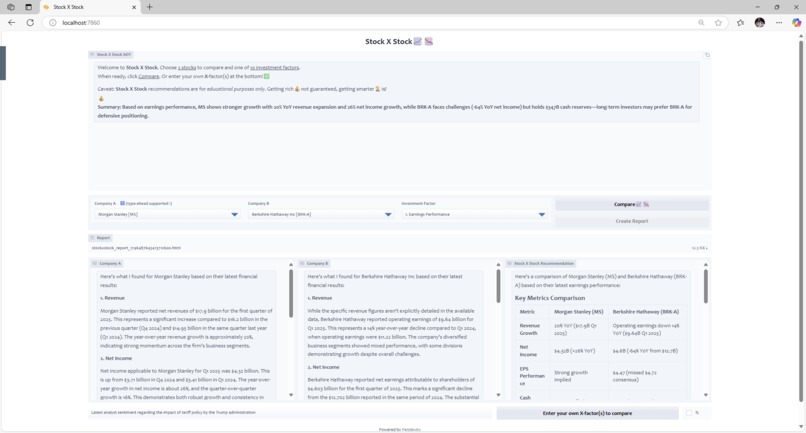Close the Stock X Stock tab
The image size is (806, 433).
(134, 7)
